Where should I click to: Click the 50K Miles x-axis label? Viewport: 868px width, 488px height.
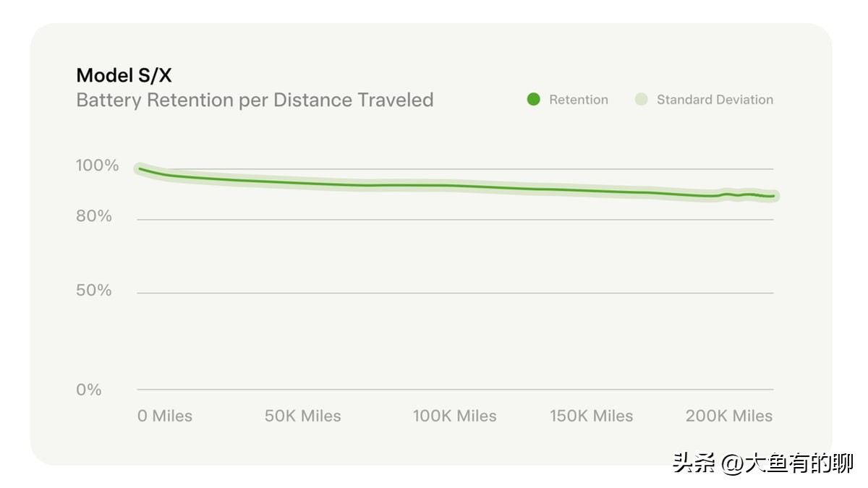(x=302, y=416)
